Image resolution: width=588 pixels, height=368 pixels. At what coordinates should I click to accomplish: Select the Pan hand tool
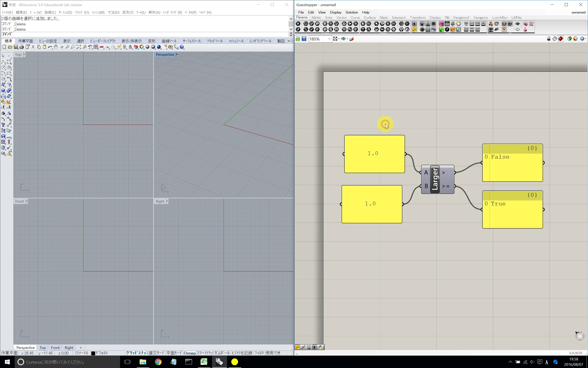[x=56, y=47]
